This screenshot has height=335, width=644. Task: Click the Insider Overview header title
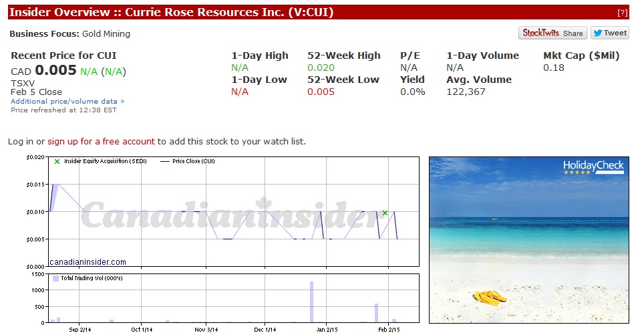pos(171,12)
